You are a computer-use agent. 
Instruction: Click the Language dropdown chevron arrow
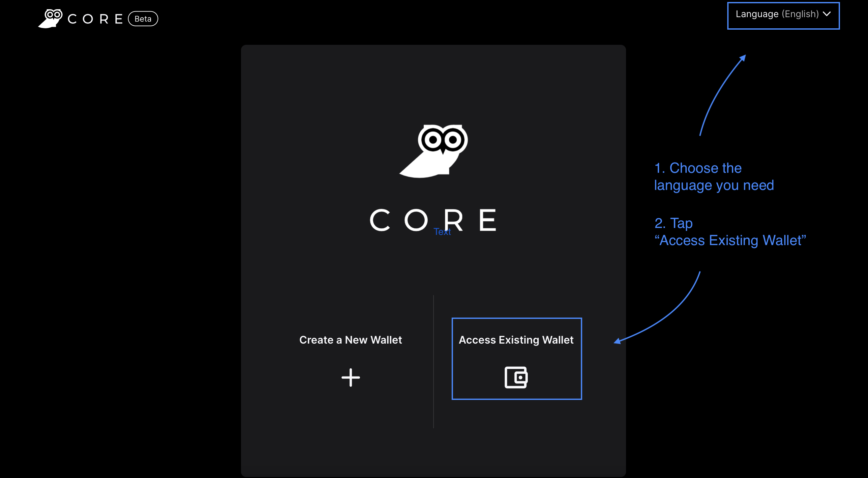tap(826, 14)
